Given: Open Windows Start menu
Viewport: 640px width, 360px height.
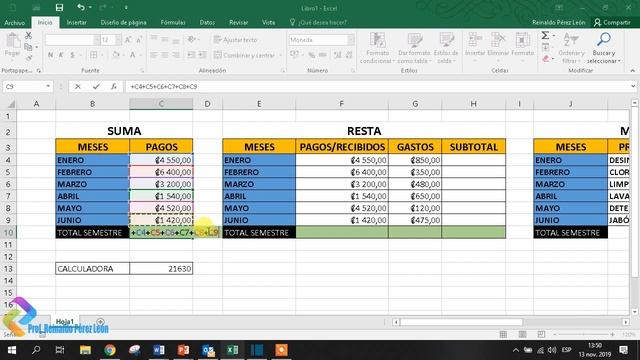Looking at the screenshot, I should (x=12, y=350).
